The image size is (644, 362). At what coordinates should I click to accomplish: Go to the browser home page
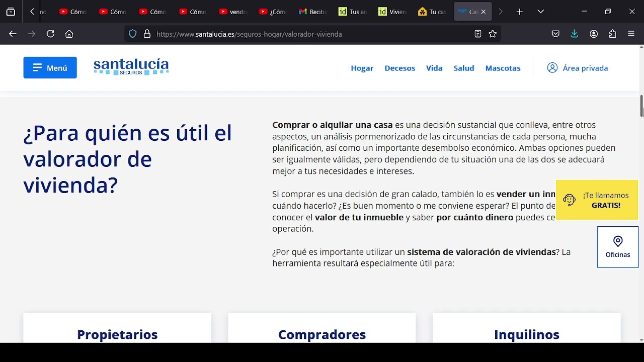(69, 34)
